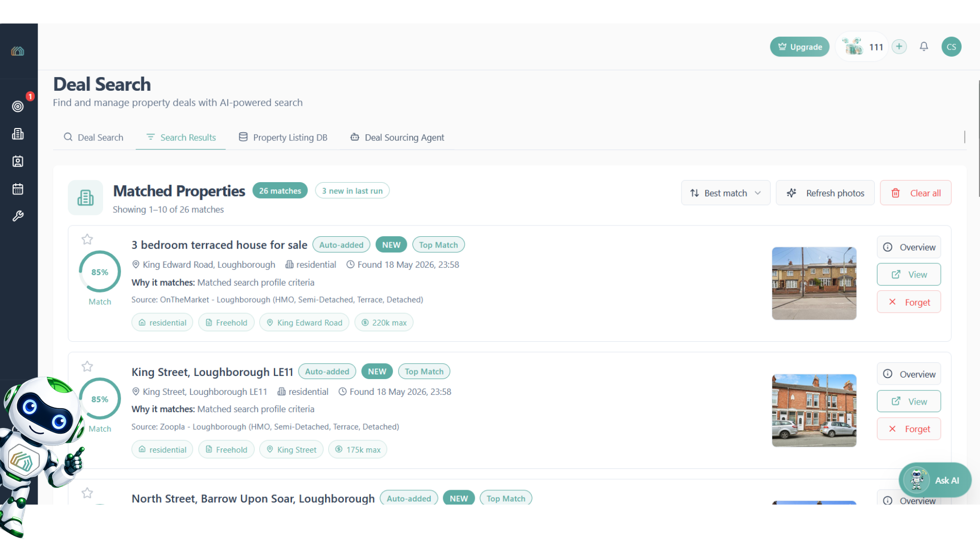Image resolution: width=980 pixels, height=551 pixels.
Task: Star the King Street, Loughborough LE11 listing
Action: click(87, 366)
